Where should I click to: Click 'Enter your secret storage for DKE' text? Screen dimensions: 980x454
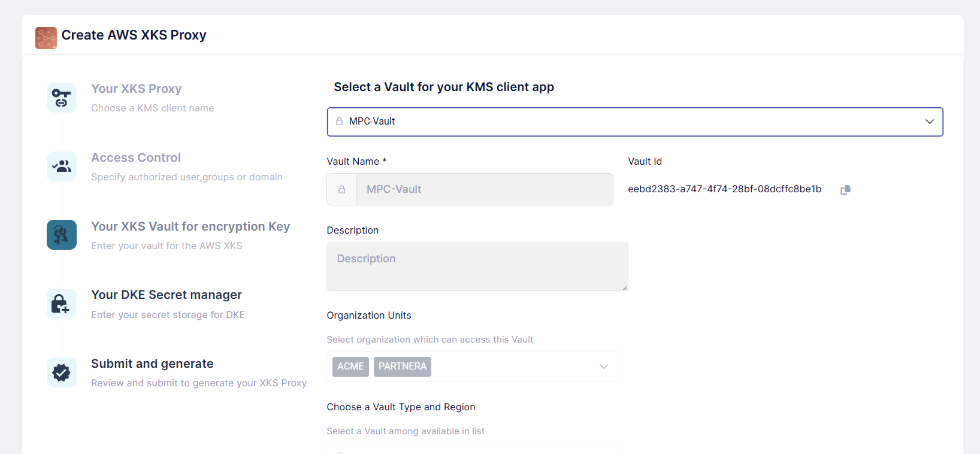click(168, 315)
